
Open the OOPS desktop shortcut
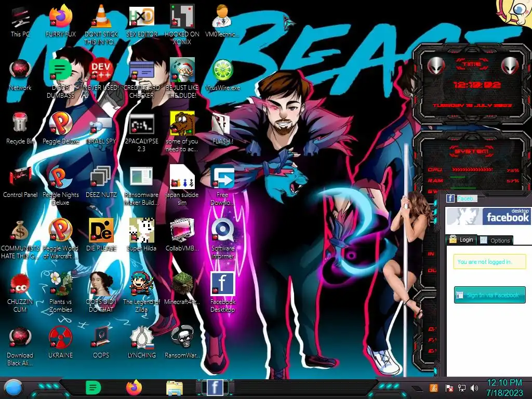(x=101, y=343)
